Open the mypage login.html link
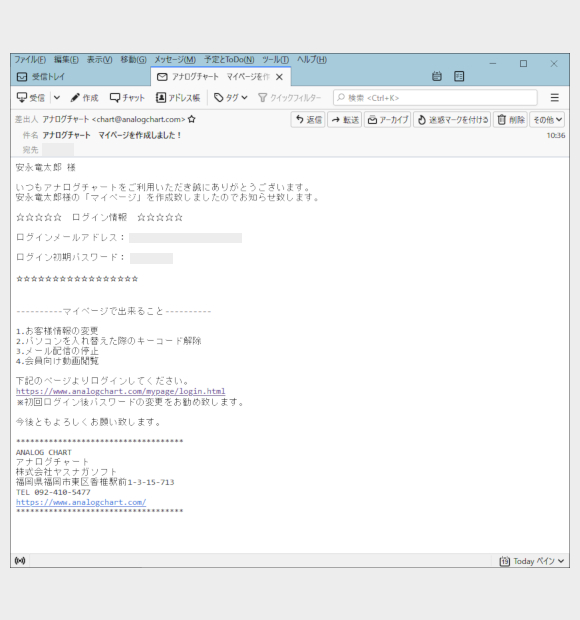Viewport: 580px width, 620px height. (x=121, y=391)
